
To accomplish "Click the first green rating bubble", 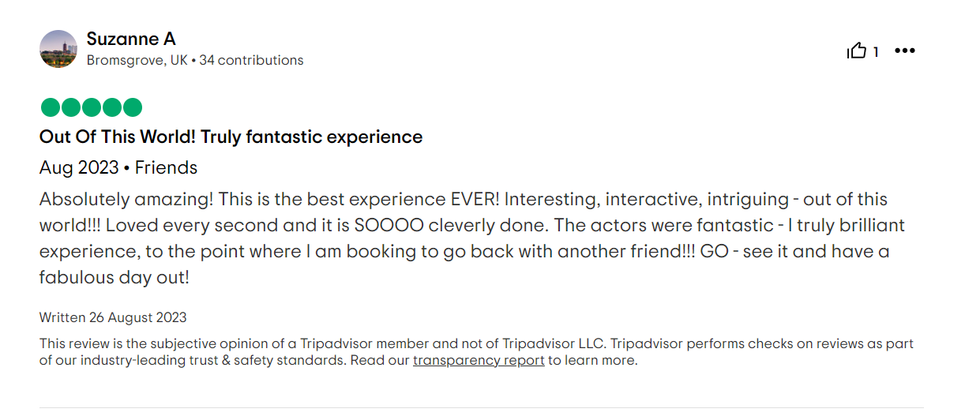I will pos(51,107).
